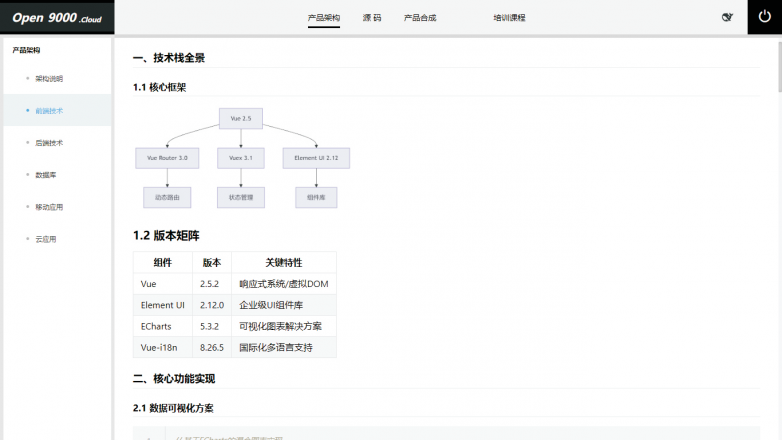Select 架构说明 in the sidebar

click(49, 78)
